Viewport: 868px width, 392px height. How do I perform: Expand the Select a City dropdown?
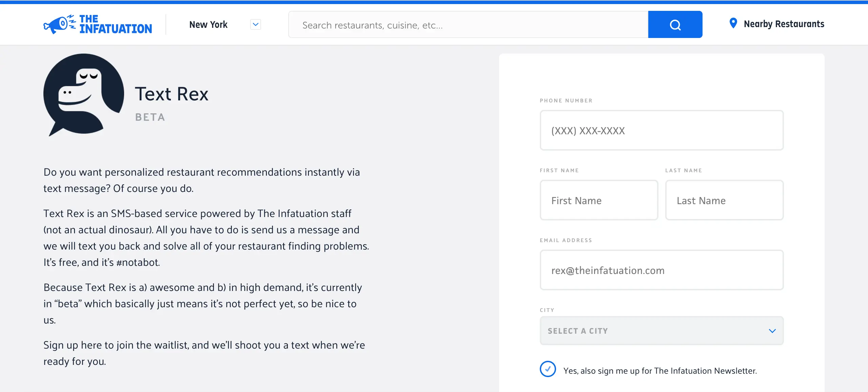[x=662, y=331]
